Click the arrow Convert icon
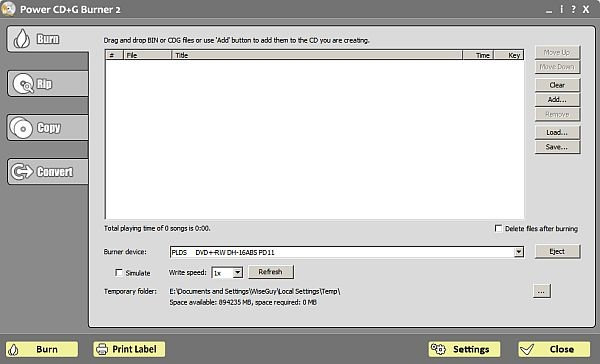 22,171
